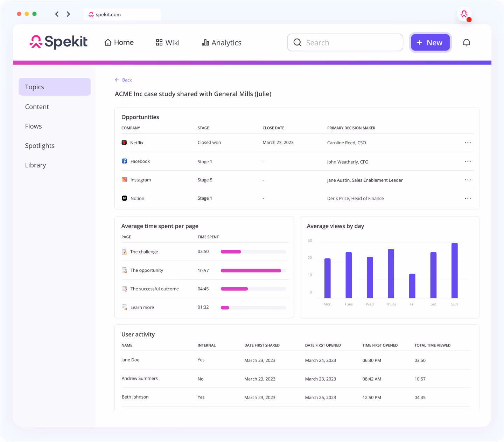The image size is (504, 442).
Task: Click TOTAL TIME VIEWED column header
Action: tap(432, 345)
